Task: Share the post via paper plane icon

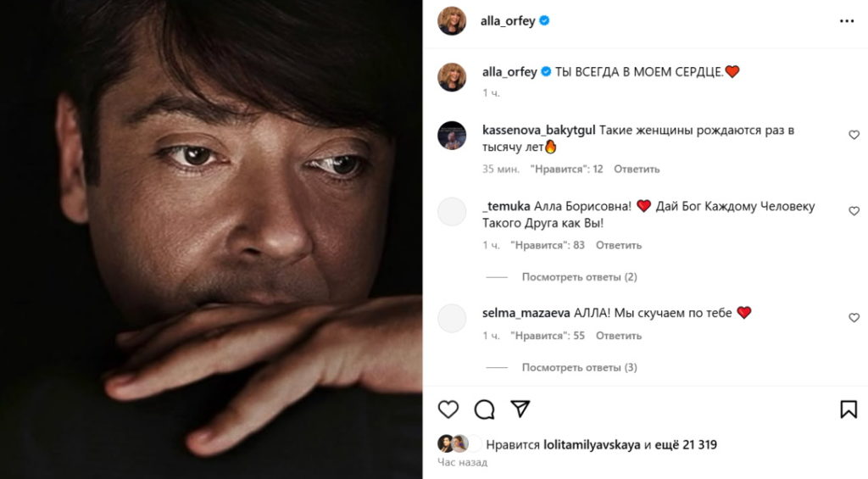Action: tap(520, 409)
